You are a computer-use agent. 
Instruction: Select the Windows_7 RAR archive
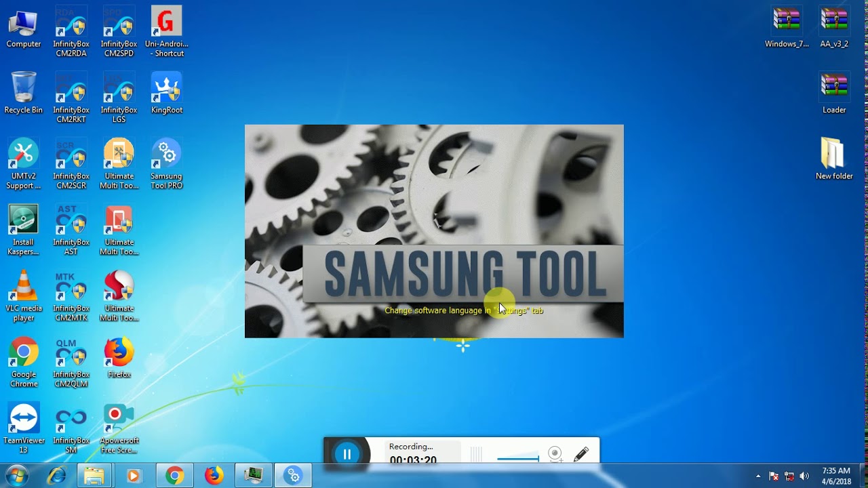pyautogui.click(x=787, y=28)
